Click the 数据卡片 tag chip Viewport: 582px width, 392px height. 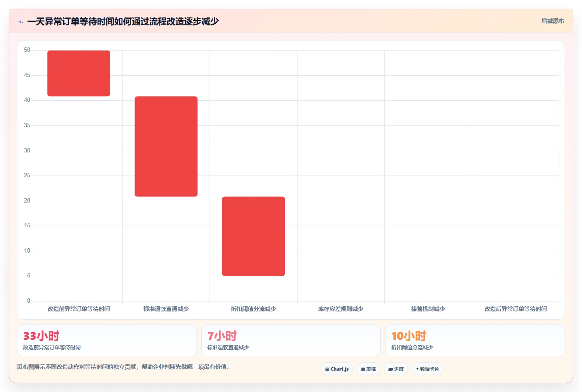[427, 369]
